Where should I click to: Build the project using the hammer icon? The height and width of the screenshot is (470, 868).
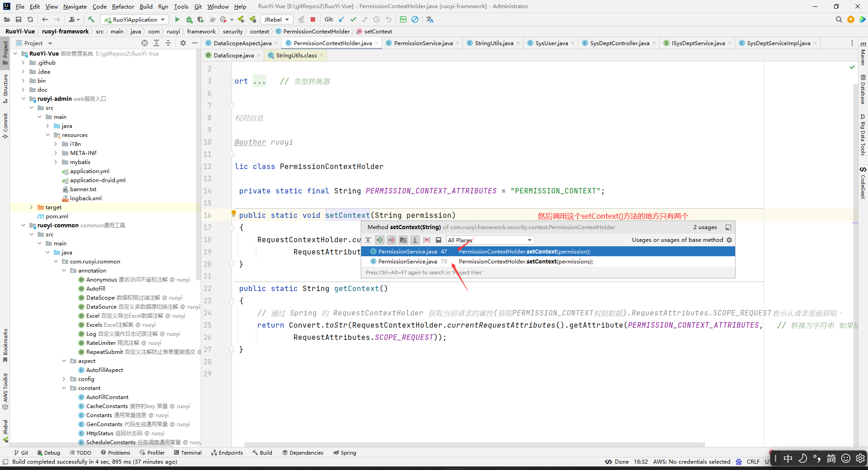coord(91,19)
